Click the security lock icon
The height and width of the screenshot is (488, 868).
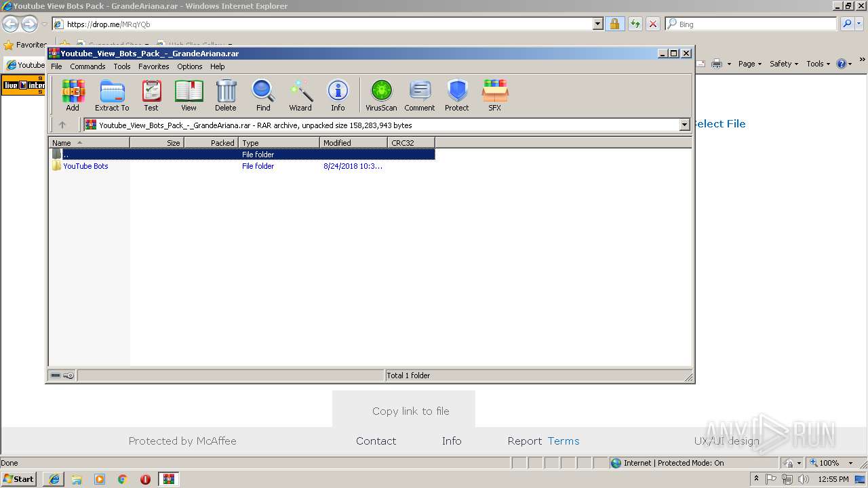(614, 24)
